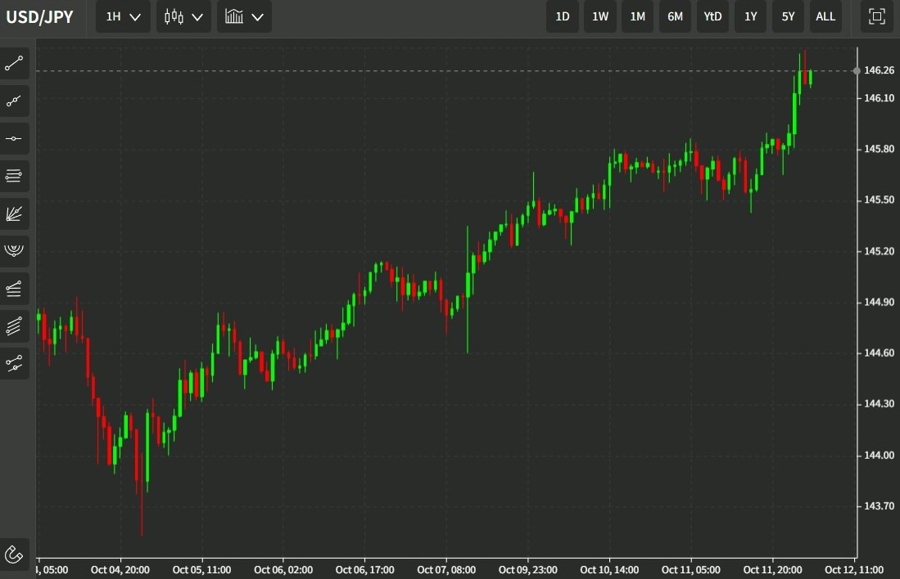This screenshot has height=579, width=900.
Task: Open the indicators dropdown
Action: 245,17
